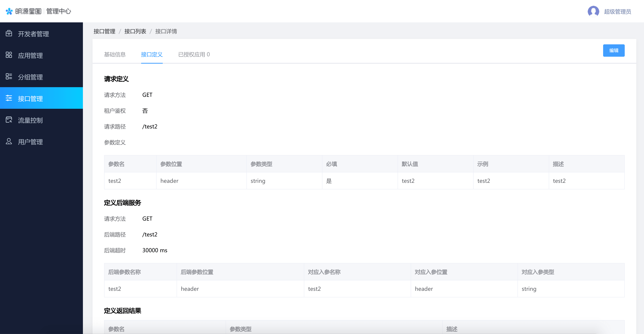Open the 已授权应用 0 tab
Viewport: 644px width, 334px height.
tap(194, 55)
